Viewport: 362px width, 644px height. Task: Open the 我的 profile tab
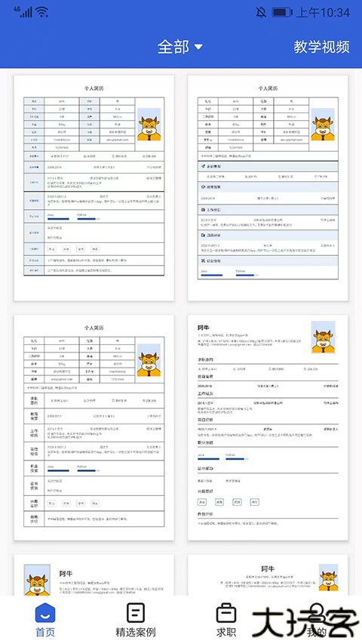[x=317, y=619]
